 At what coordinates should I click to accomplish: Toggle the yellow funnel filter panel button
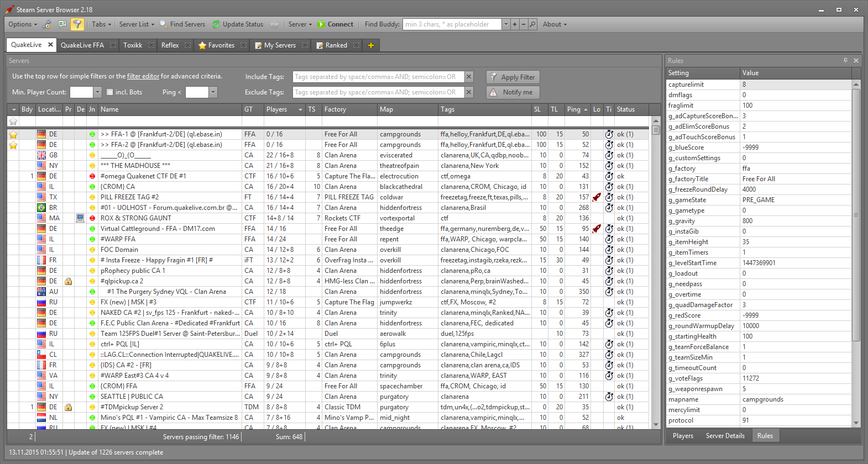click(77, 24)
